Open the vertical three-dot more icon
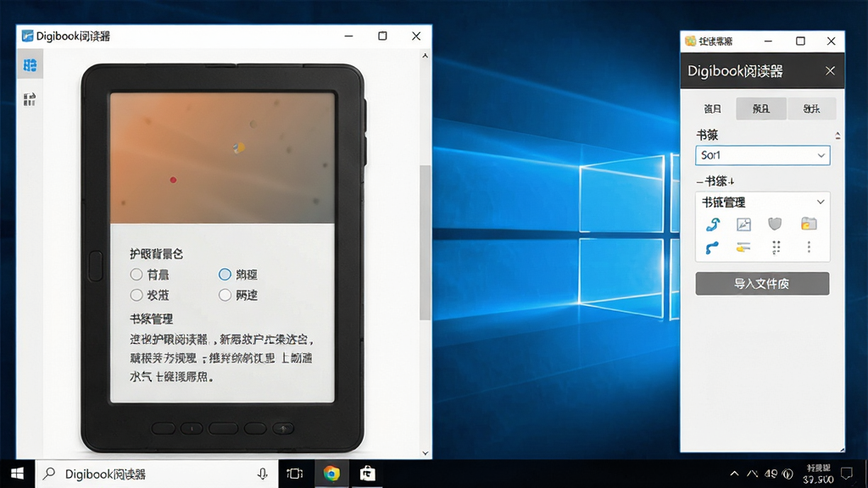 (809, 247)
